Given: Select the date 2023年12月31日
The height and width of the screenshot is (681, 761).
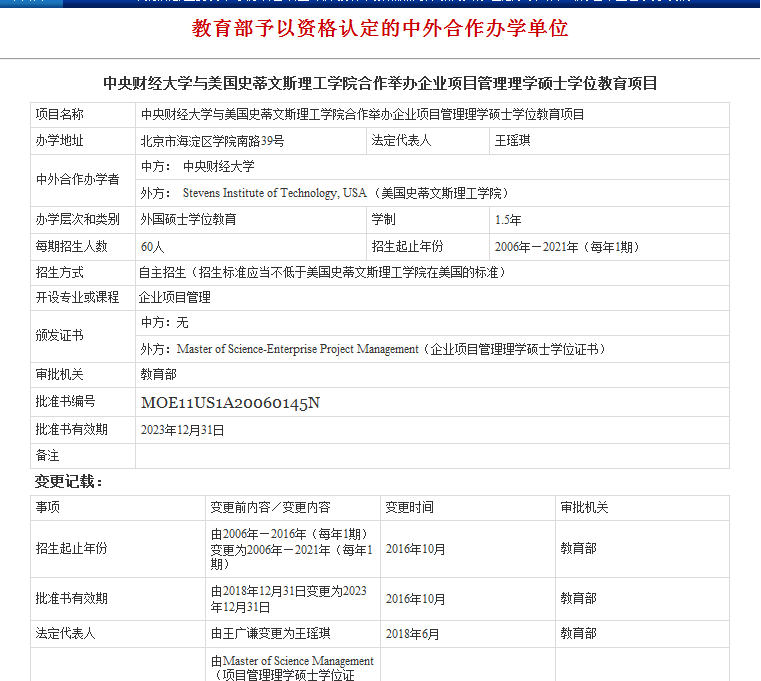Looking at the screenshot, I should click(182, 430).
